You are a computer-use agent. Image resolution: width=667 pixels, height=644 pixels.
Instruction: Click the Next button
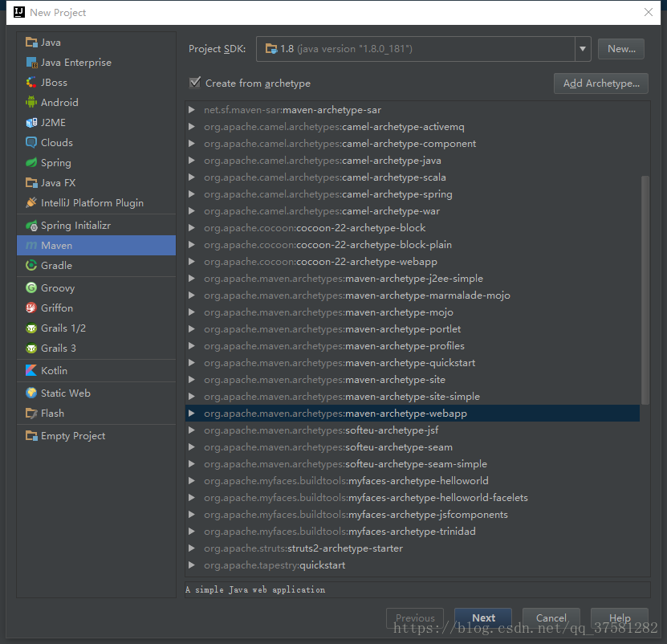point(483,618)
